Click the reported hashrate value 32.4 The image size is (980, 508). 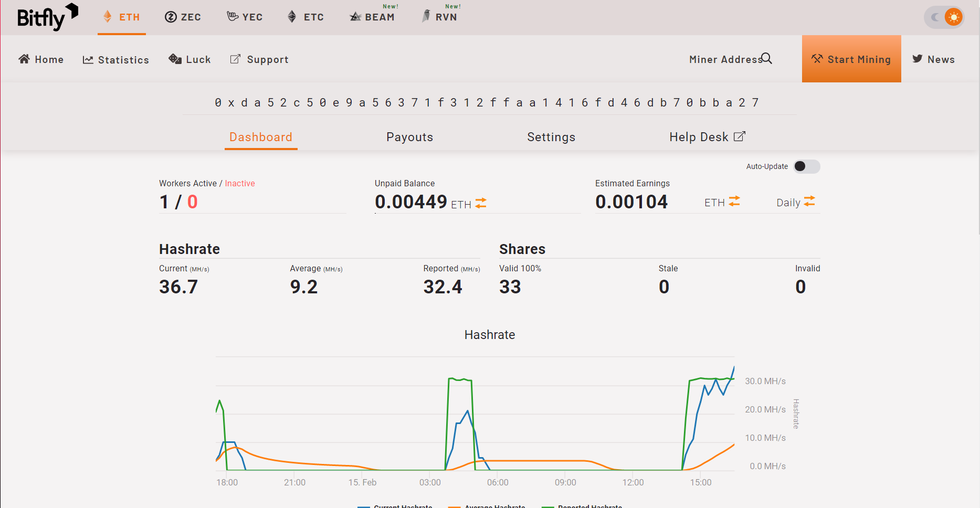pyautogui.click(x=443, y=287)
